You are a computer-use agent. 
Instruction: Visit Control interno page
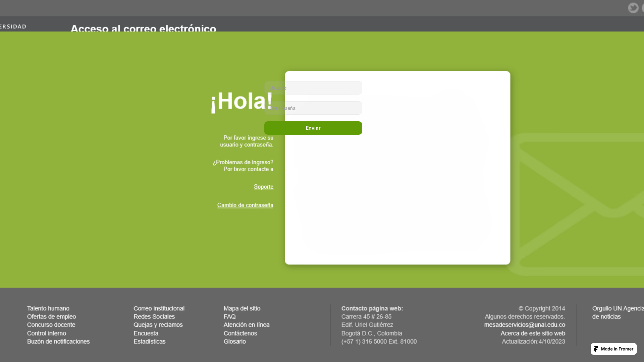click(x=47, y=333)
